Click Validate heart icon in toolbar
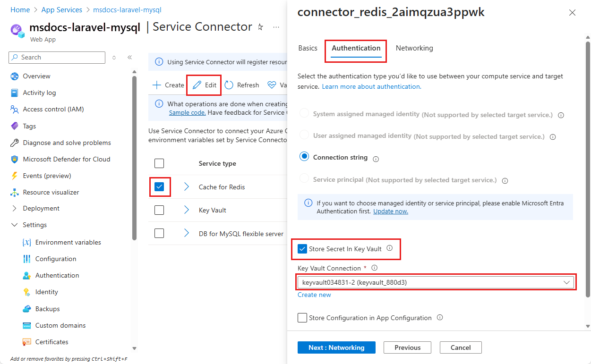 [x=272, y=85]
